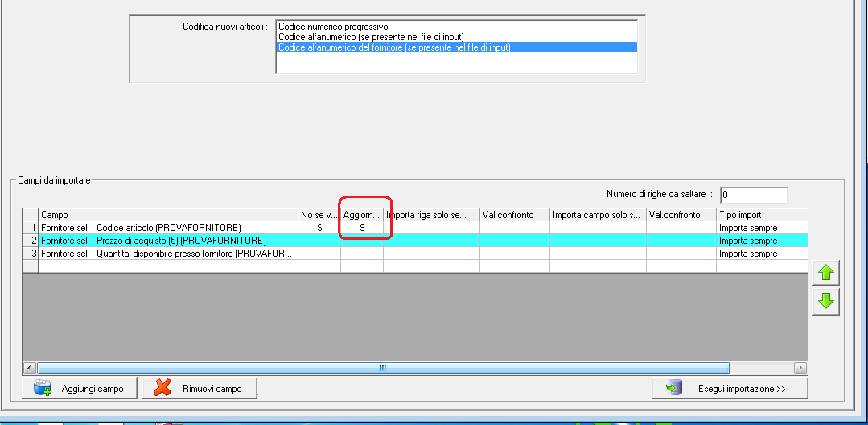Screen dimensions: 868x425
Task: Click 'Aggiorn...' S cell in row 1
Action: pos(361,228)
